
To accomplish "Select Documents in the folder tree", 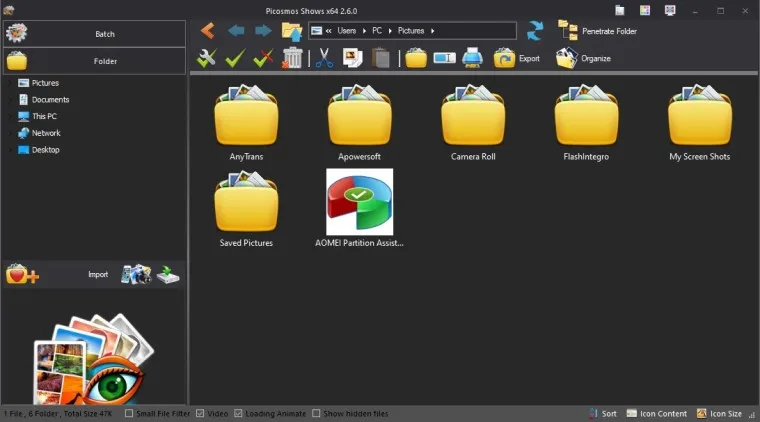I will tap(50, 100).
